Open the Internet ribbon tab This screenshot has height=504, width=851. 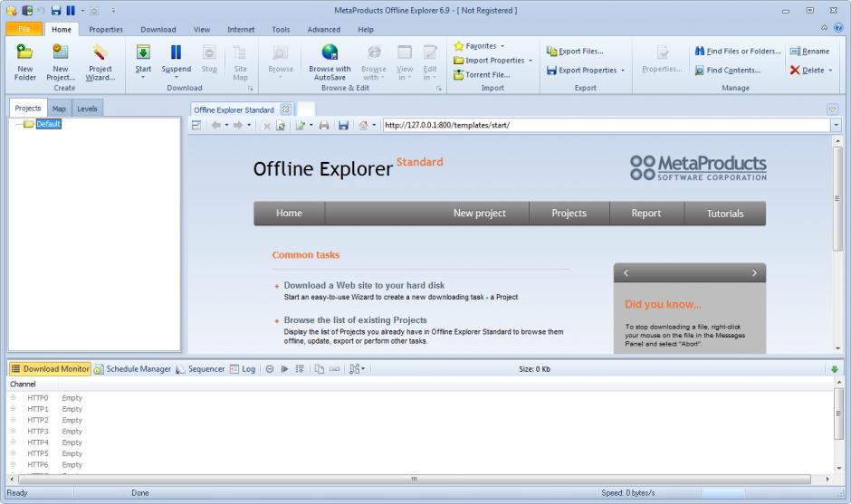[241, 29]
